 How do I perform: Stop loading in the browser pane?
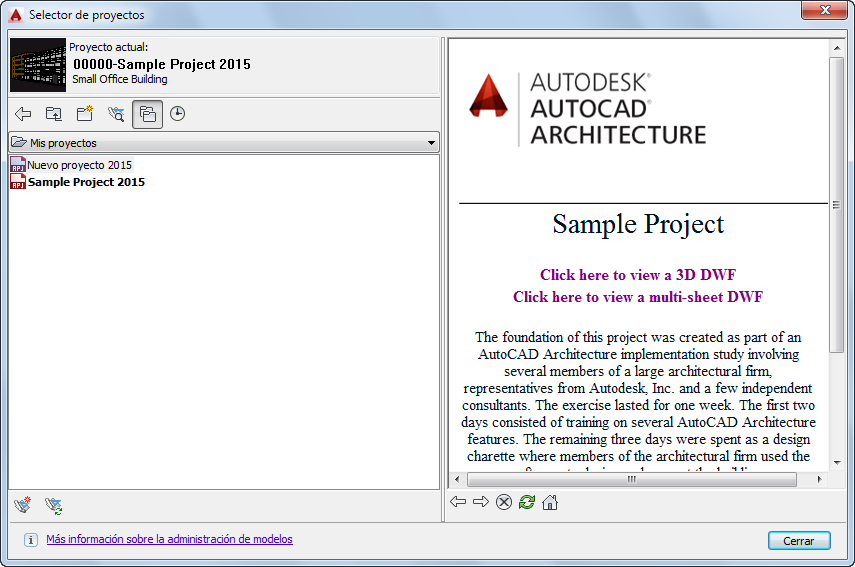tap(504, 502)
